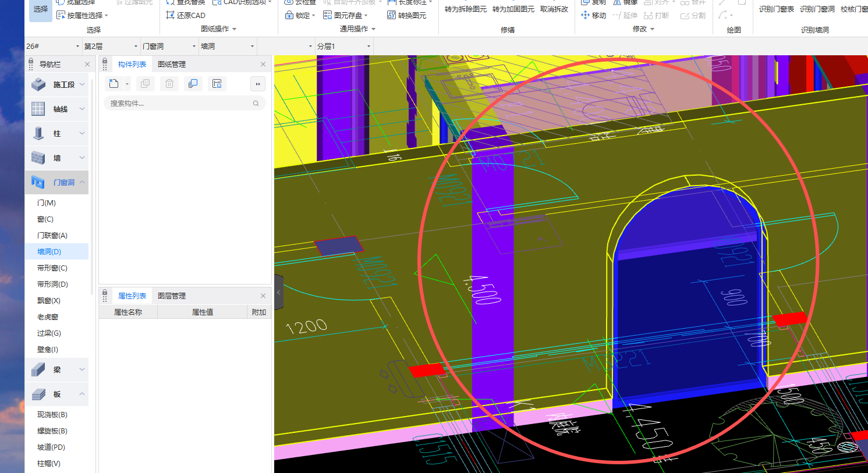Switch to the 图层管理 tab

tap(172, 296)
